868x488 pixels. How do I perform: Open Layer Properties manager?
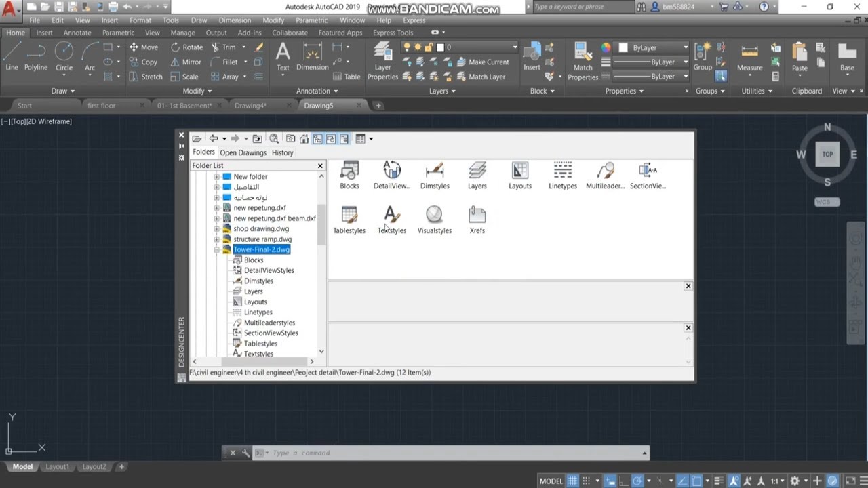[382, 61]
